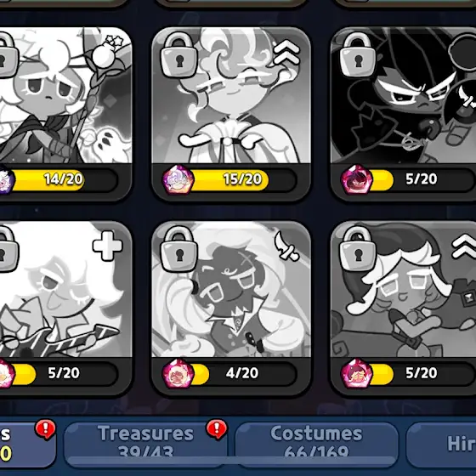Open the guitar-playing white-haired cookie portrait
Image resolution: width=476 pixels, height=476 pixels.
(66, 289)
